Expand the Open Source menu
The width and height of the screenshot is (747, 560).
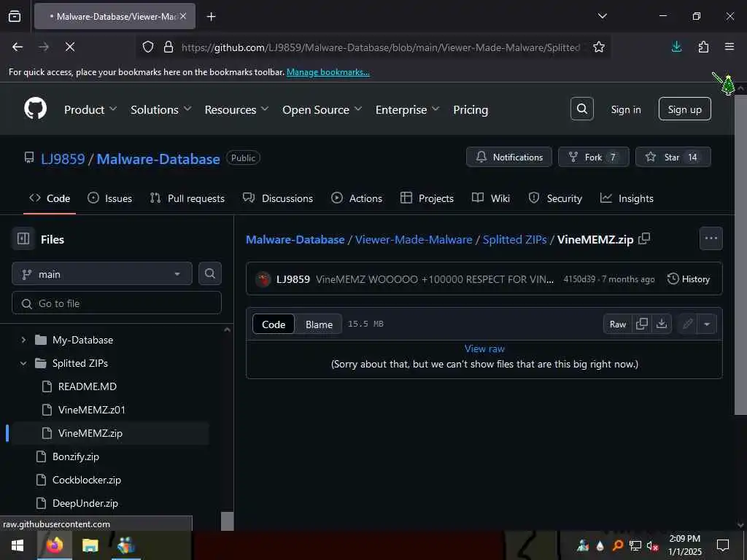(322, 109)
